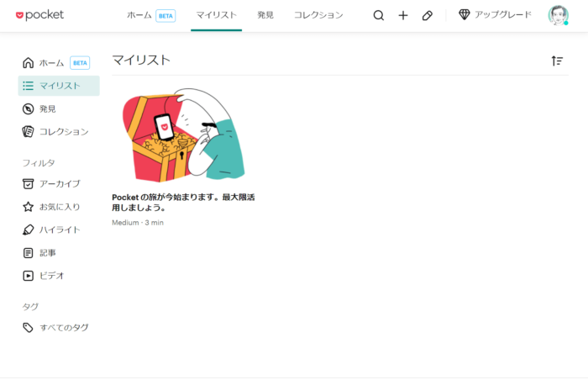
Task: Click the Pocket logo in the header
Action: click(x=39, y=15)
